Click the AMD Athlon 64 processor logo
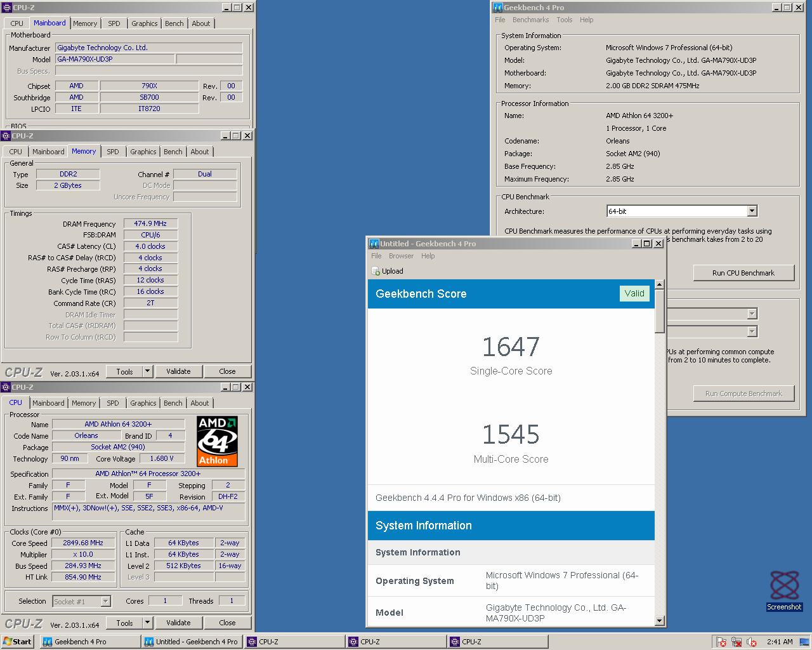 pyautogui.click(x=217, y=441)
